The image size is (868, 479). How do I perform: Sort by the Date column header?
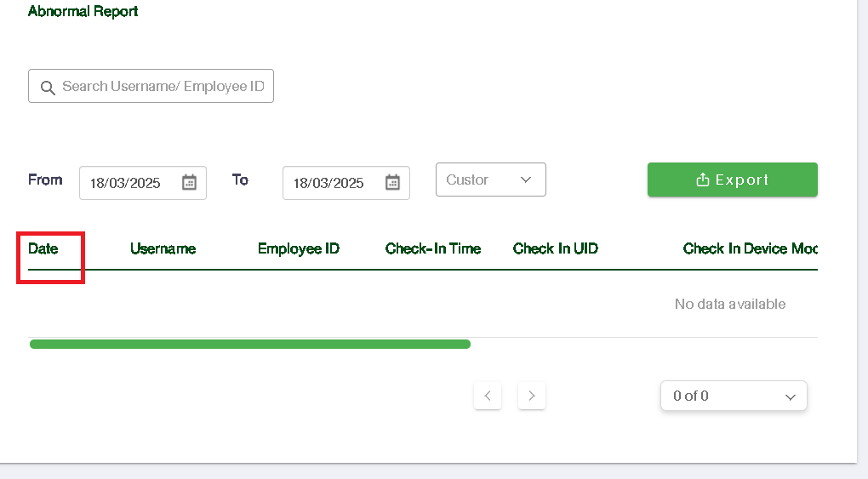[43, 248]
